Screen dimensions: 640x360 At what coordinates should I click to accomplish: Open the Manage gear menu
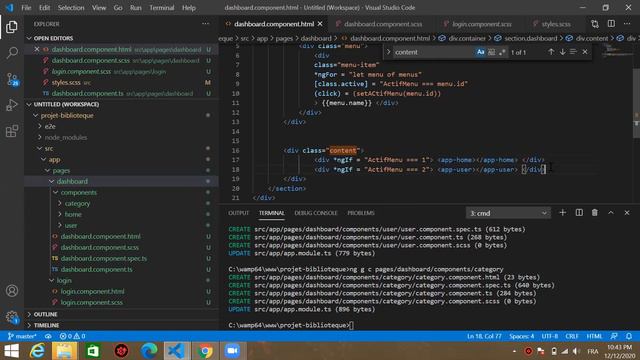12,317
